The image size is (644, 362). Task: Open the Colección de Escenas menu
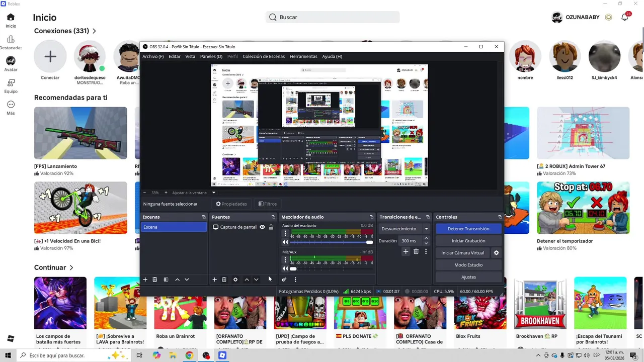coord(264,56)
